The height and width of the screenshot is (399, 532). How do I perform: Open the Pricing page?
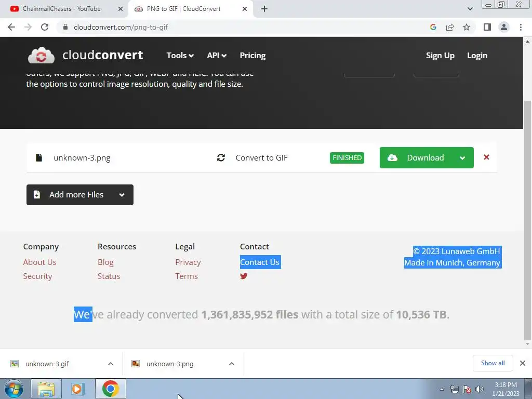tap(252, 55)
